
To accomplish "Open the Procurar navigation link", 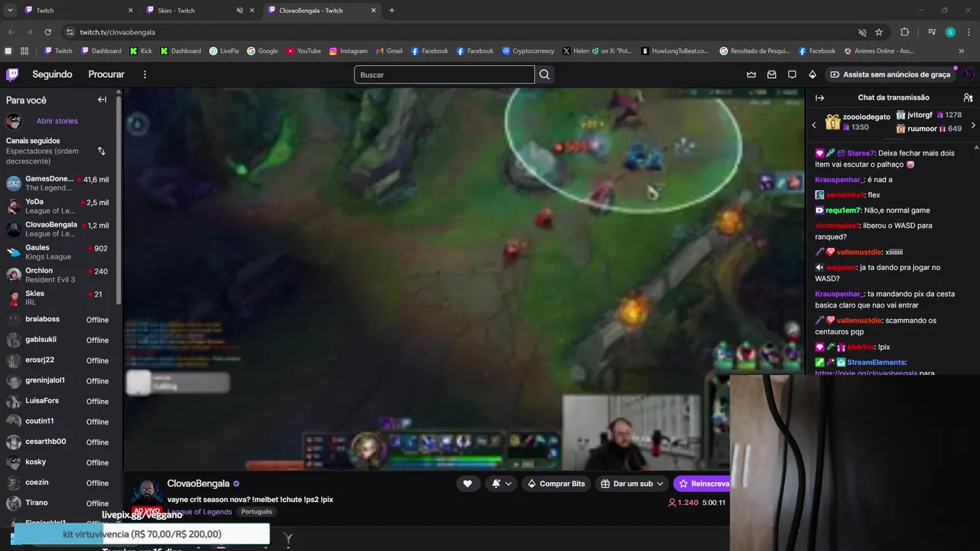I will click(x=106, y=74).
